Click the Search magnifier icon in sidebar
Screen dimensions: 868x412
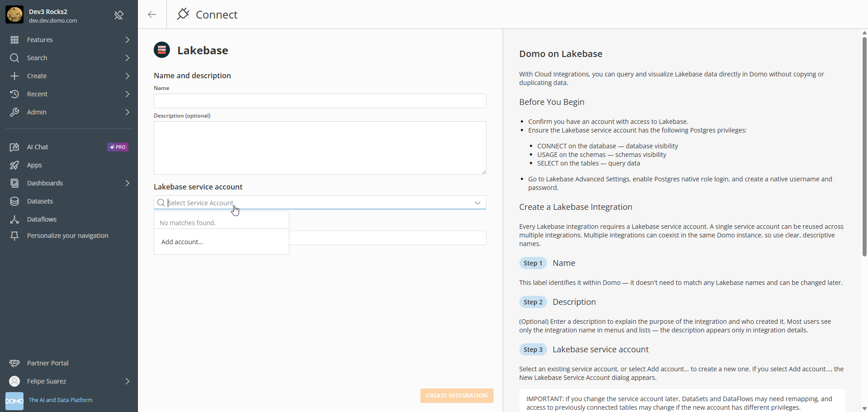[x=14, y=58]
